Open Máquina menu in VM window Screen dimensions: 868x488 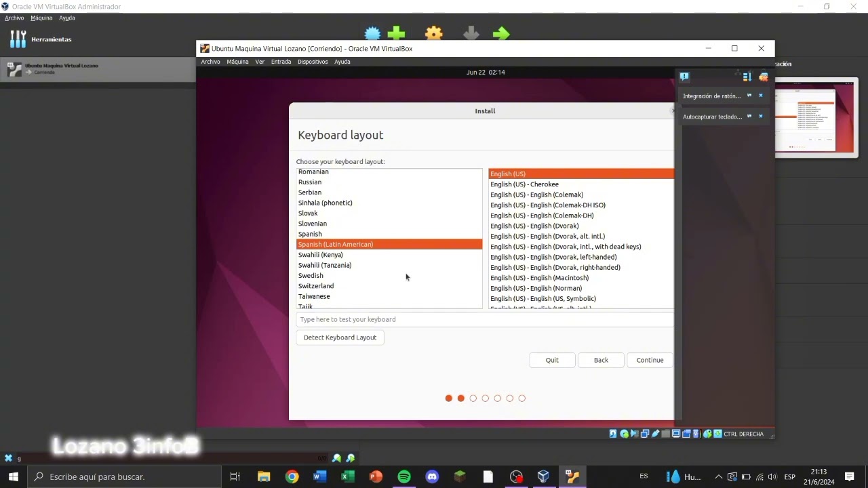(237, 62)
